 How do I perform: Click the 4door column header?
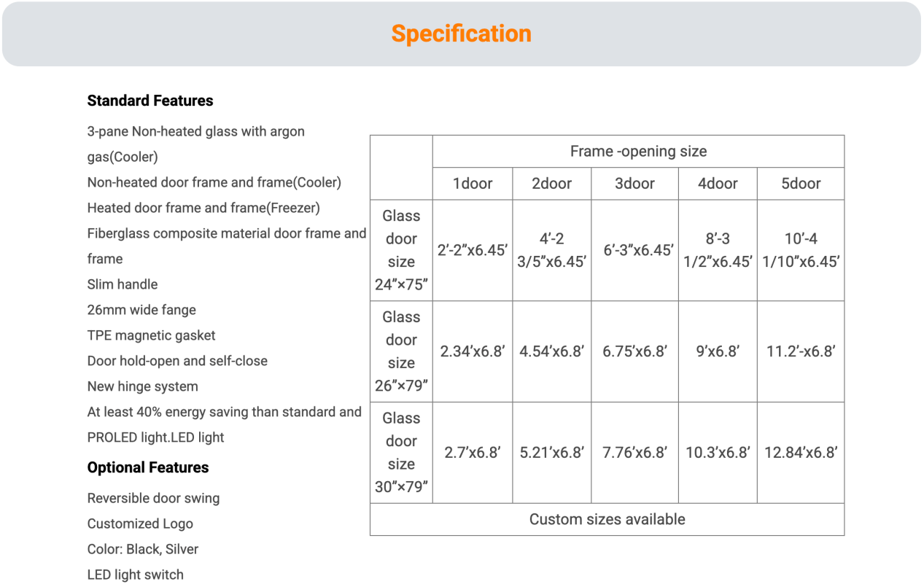coord(718,184)
